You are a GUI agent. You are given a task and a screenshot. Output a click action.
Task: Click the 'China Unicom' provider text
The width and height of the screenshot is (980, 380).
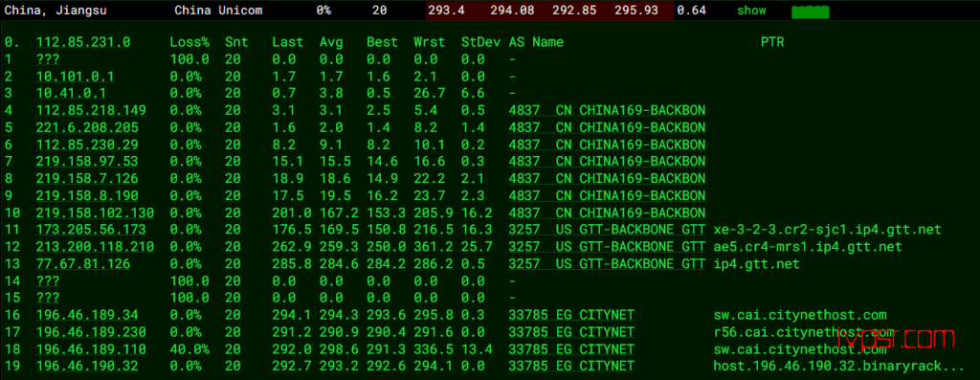pyautogui.click(x=218, y=11)
